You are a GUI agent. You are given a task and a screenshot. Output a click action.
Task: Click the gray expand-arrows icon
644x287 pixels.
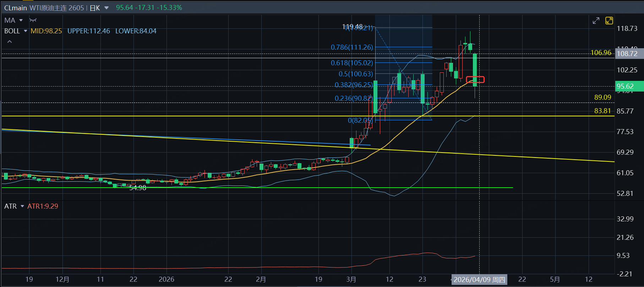pos(596,21)
